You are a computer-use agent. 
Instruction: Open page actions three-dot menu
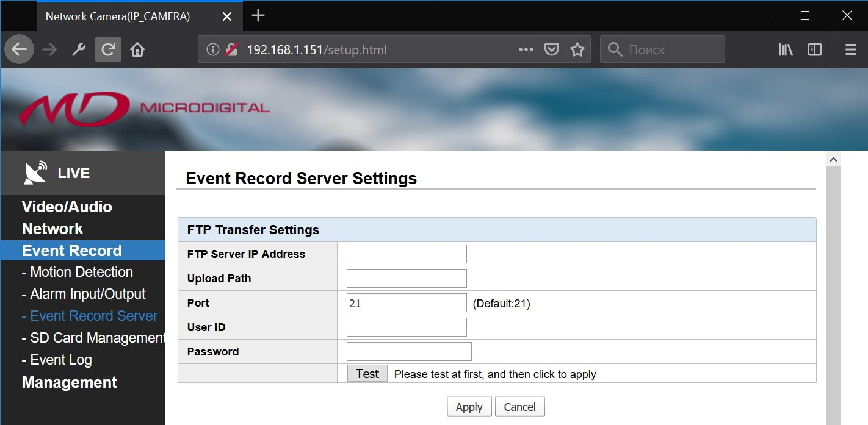click(x=526, y=50)
